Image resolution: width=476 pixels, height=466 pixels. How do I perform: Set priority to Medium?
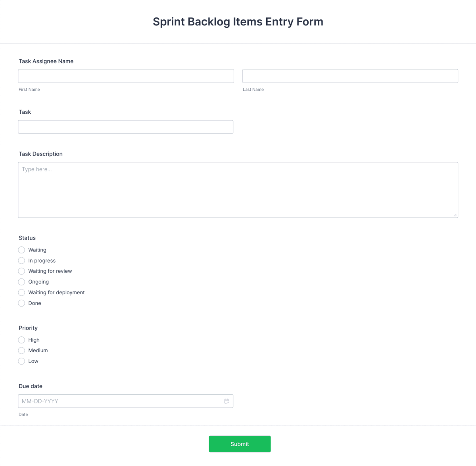[21, 350]
